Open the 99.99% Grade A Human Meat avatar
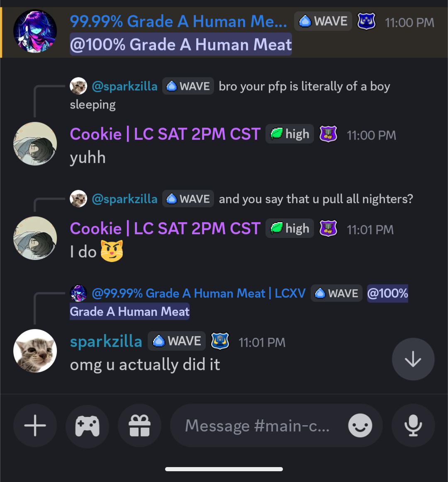448x482 pixels. click(35, 31)
